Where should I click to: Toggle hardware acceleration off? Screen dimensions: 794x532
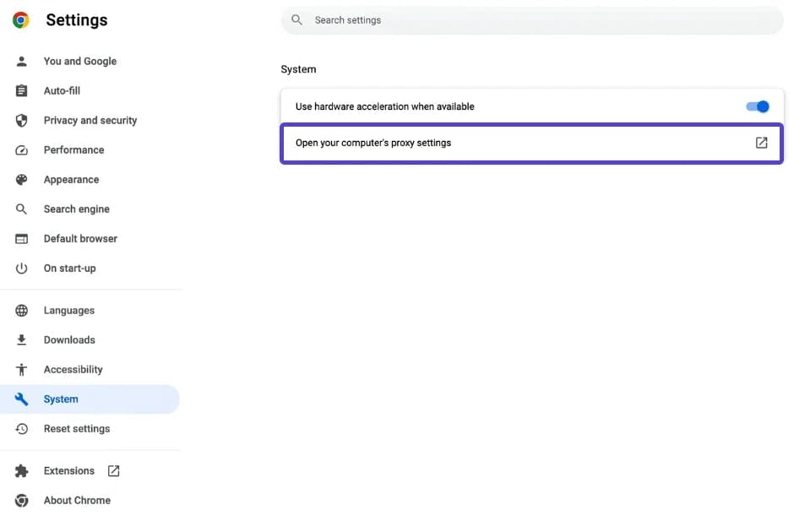pyautogui.click(x=758, y=106)
